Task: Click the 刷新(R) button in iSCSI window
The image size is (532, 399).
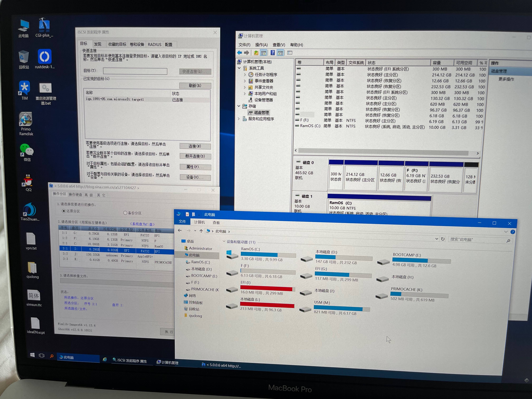Action: (195, 85)
